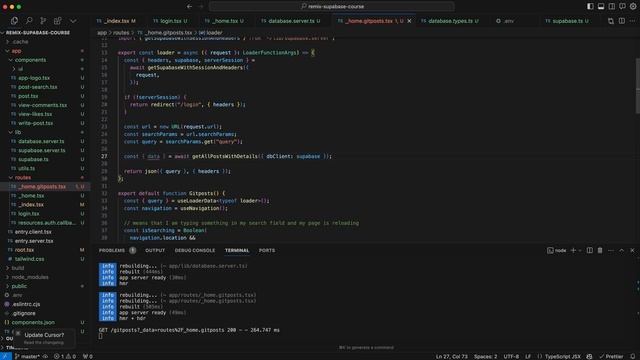Open write-post.tsx file
Viewport: 640px width, 360px height.
pyautogui.click(x=36, y=123)
